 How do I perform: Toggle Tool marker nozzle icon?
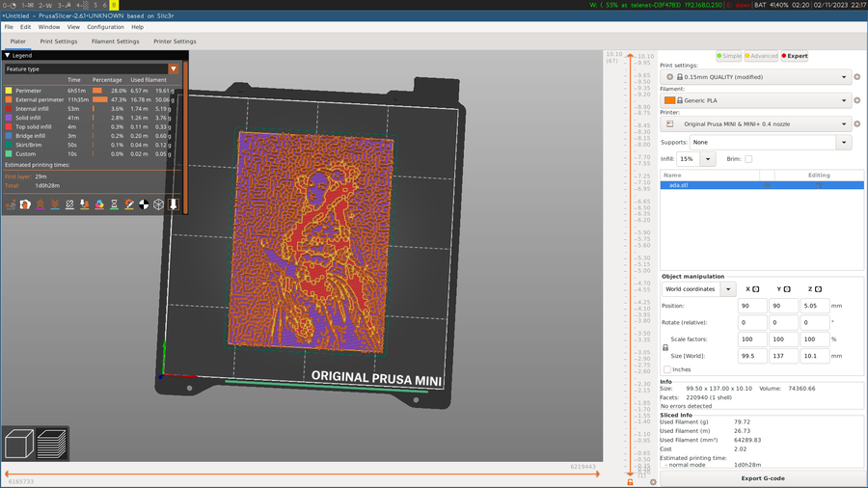pyautogui.click(x=174, y=204)
